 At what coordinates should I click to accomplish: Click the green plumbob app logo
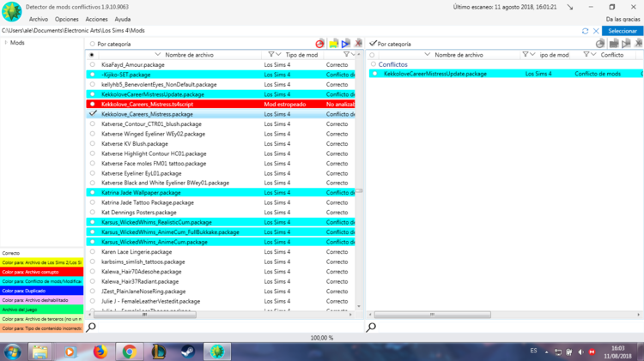tap(11, 11)
